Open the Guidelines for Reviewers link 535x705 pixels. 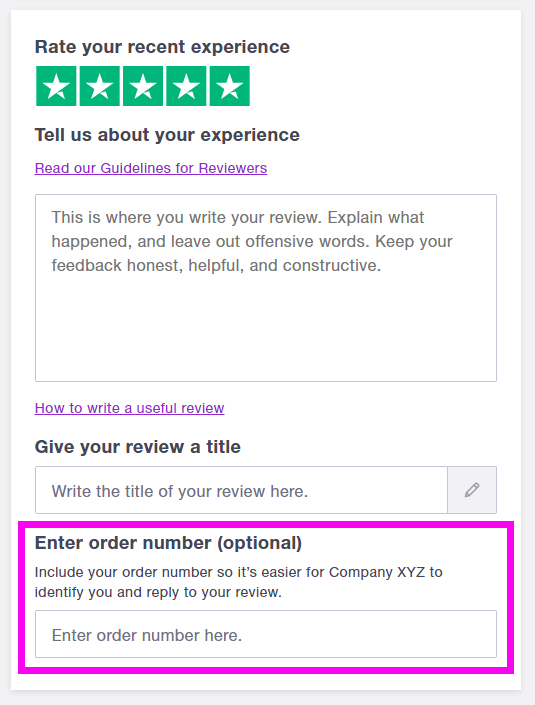pyautogui.click(x=151, y=168)
